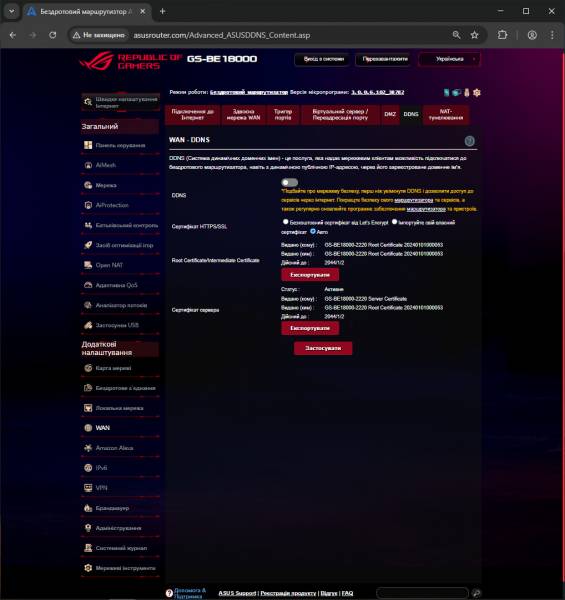565x600 pixels.
Task: Reload the page
Action: (52, 35)
